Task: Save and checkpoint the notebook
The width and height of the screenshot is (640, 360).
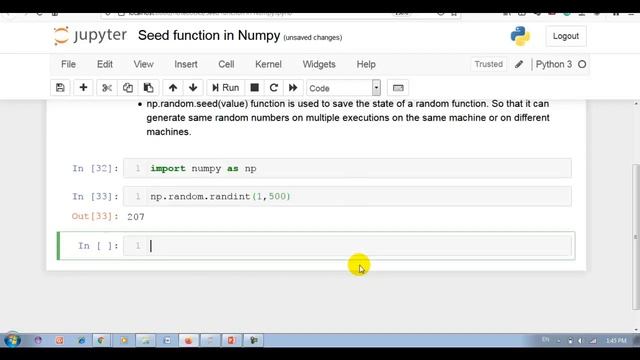Action: coord(60,88)
